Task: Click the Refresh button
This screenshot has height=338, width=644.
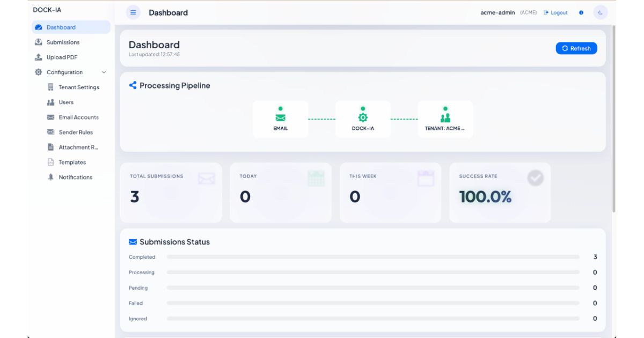Action: click(576, 48)
